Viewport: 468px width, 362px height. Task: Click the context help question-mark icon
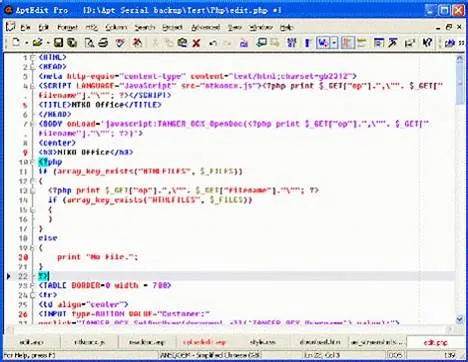click(x=427, y=43)
